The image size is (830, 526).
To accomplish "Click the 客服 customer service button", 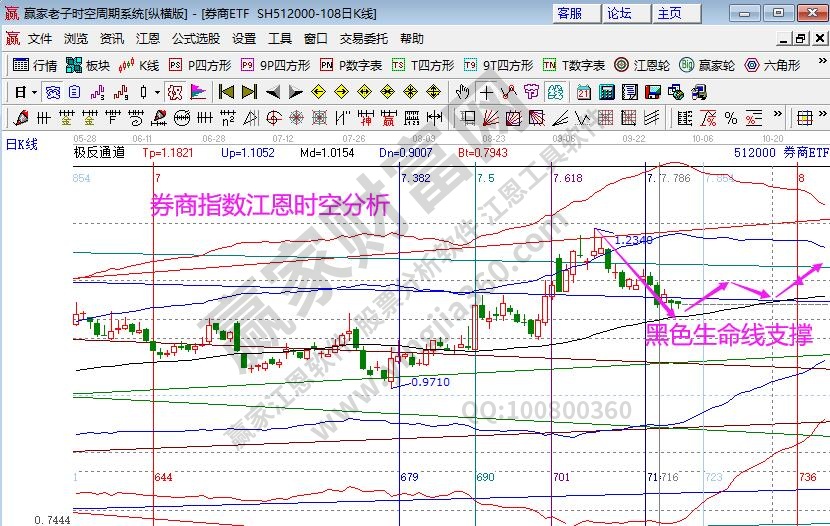I will [570, 13].
